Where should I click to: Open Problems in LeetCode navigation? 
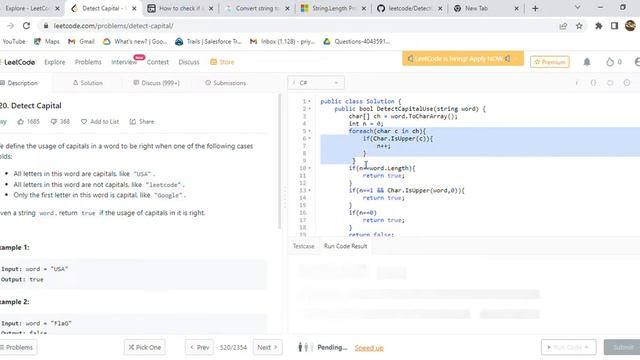coord(88,62)
